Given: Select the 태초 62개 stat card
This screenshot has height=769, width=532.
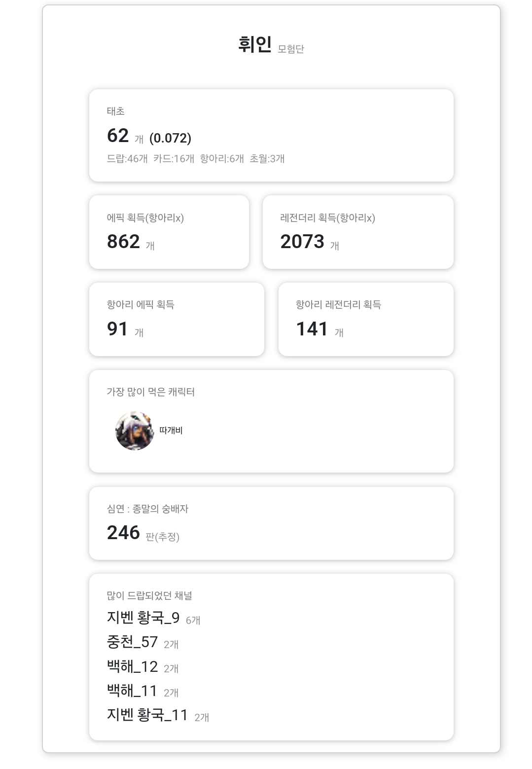Looking at the screenshot, I should pyautogui.click(x=271, y=135).
